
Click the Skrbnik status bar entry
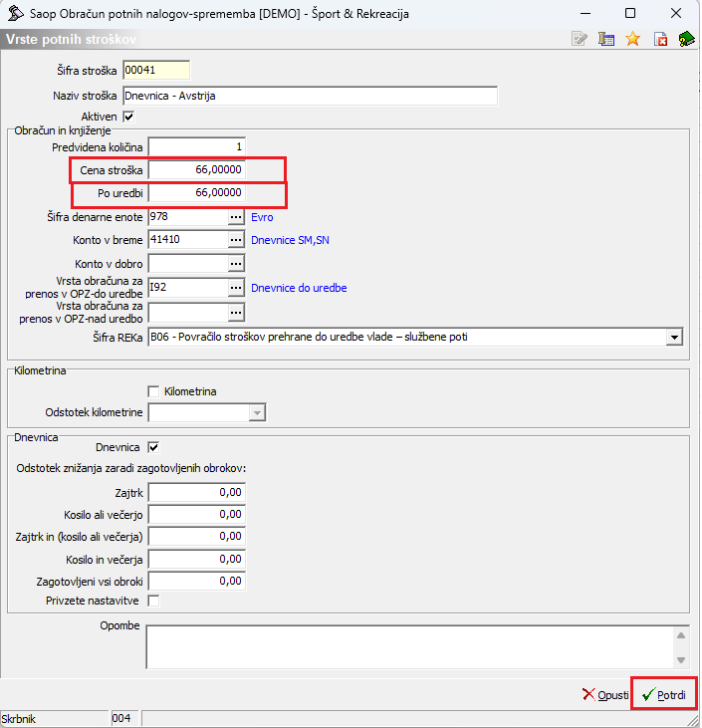tap(54, 719)
